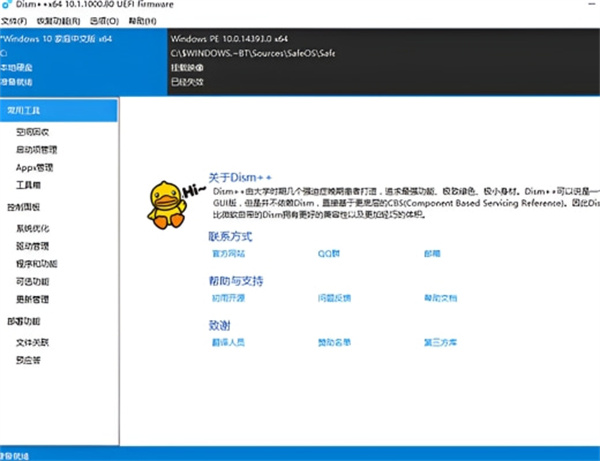
Task: Click the 初雨开源 link
Action: 228,298
